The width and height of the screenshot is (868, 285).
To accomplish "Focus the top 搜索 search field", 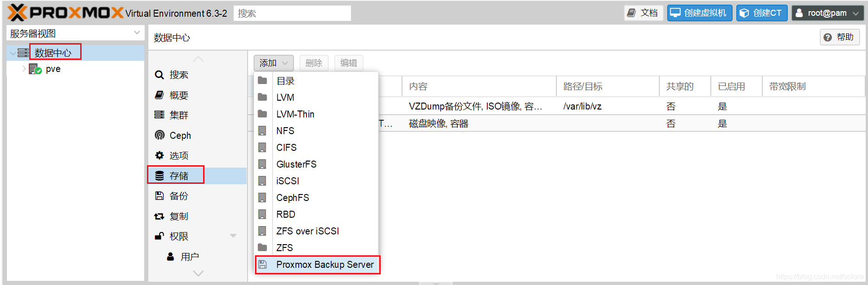I will pyautogui.click(x=292, y=13).
